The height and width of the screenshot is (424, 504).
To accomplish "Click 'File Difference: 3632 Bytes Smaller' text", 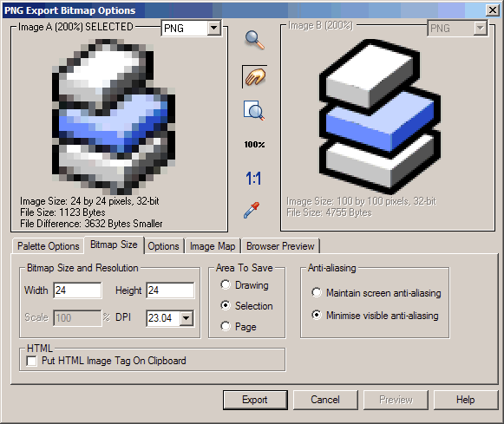I will 91,224.
